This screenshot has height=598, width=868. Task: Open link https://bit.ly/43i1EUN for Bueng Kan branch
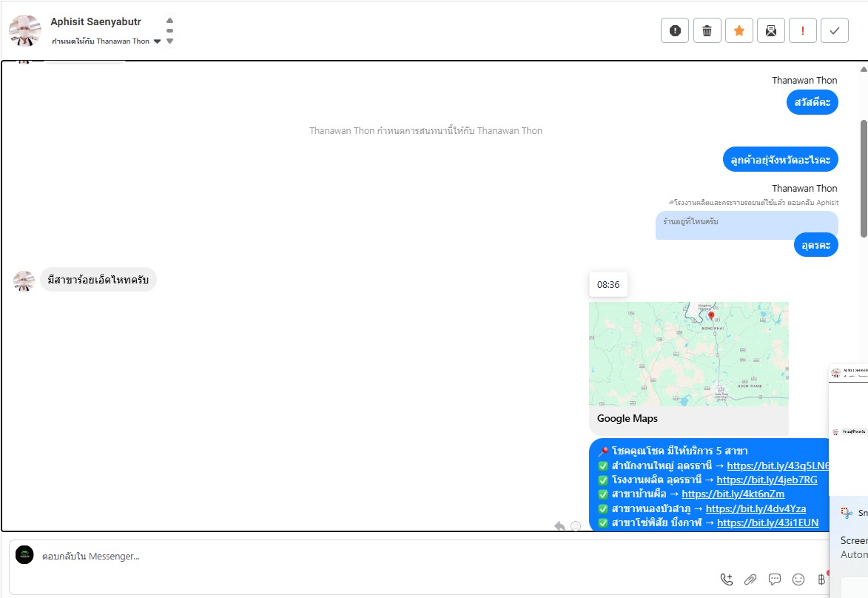[x=768, y=523]
